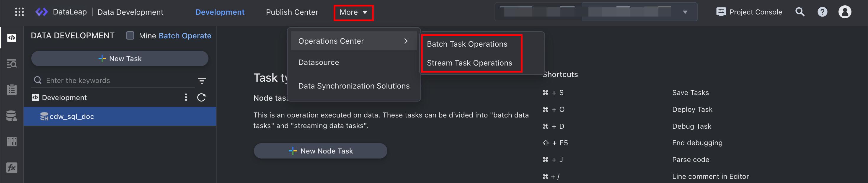Image resolution: width=868 pixels, height=183 pixels.
Task: Click the New Task button
Action: [120, 59]
